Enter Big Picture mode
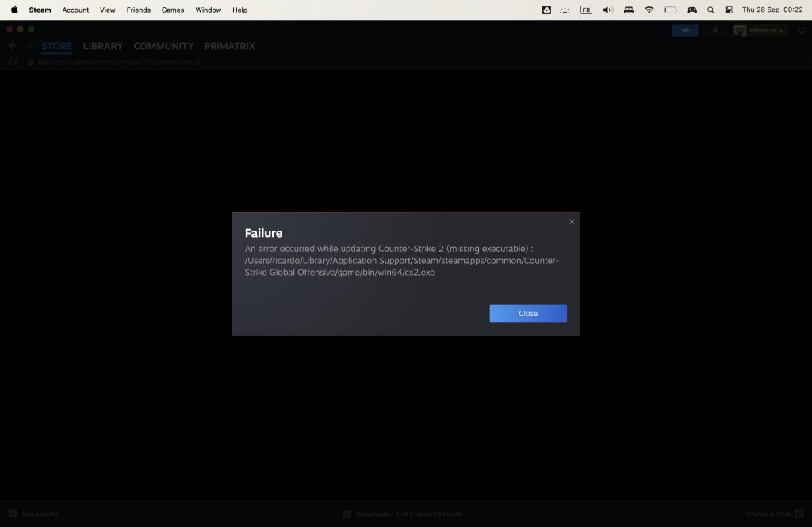Image resolution: width=812 pixels, height=527 pixels. (801, 30)
